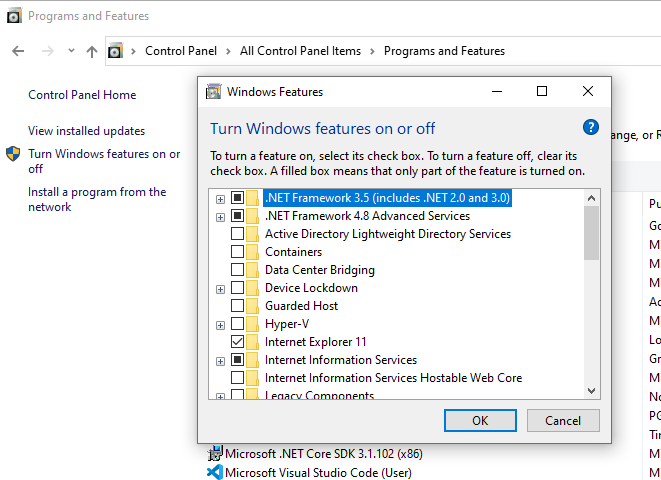Click folder icon beside Data Center Bridging
The width and height of the screenshot is (661, 480).
pyautogui.click(x=253, y=270)
